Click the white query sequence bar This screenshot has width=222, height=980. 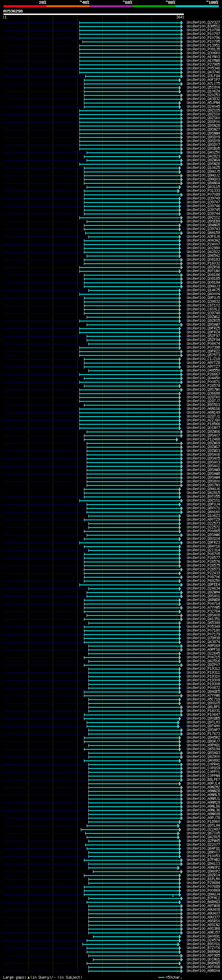tap(93, 15)
